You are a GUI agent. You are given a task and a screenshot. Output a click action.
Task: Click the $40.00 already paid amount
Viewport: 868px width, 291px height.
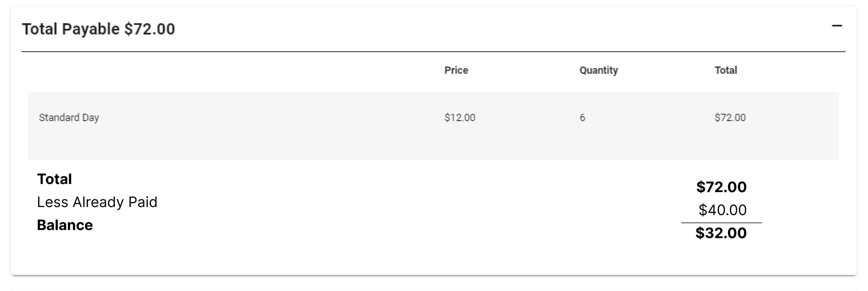(723, 210)
